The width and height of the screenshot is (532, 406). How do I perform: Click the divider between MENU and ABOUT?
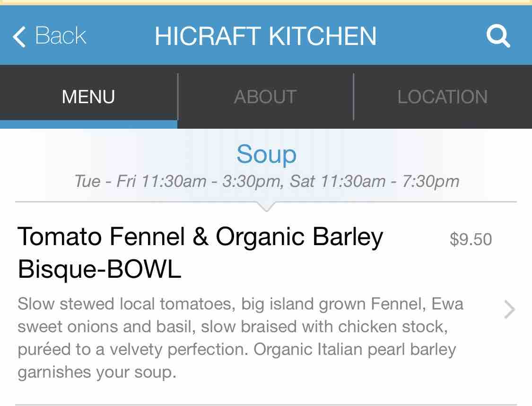(x=178, y=97)
